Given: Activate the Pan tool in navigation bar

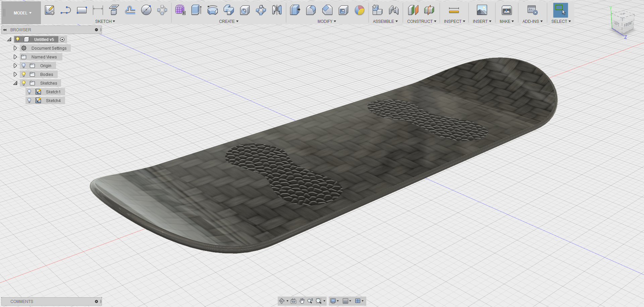Looking at the screenshot, I should [302, 301].
